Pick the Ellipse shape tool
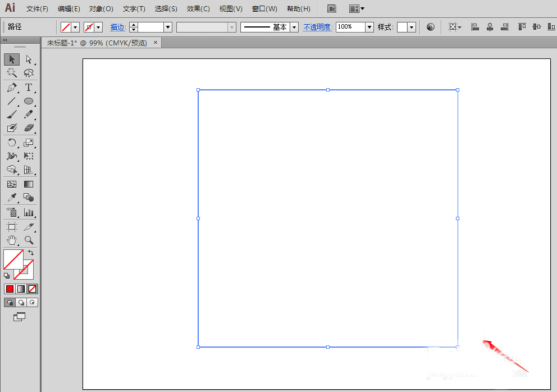The width and height of the screenshot is (557, 392). tap(29, 101)
